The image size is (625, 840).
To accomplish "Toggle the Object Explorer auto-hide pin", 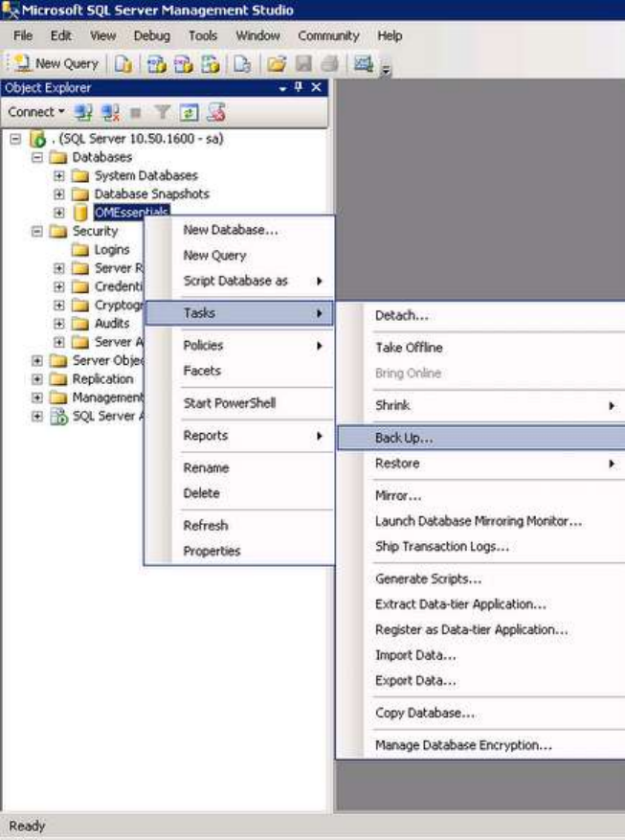I will click(299, 87).
